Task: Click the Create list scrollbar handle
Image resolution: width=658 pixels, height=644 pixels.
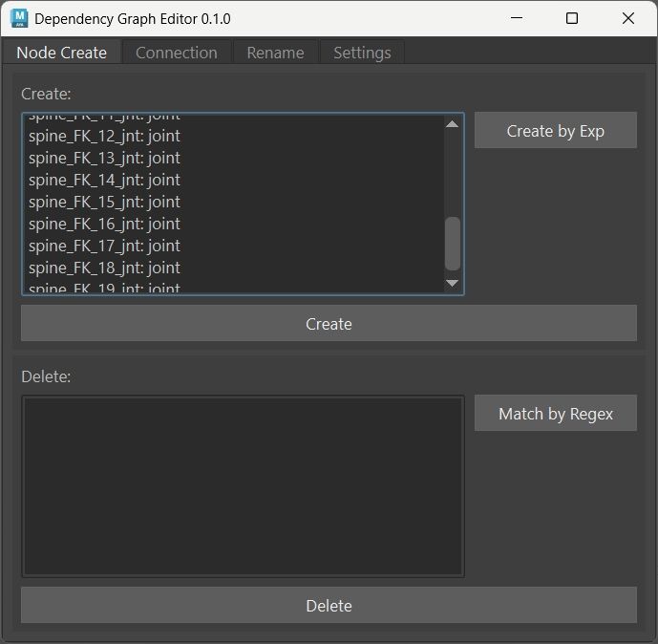Action: 453,244
